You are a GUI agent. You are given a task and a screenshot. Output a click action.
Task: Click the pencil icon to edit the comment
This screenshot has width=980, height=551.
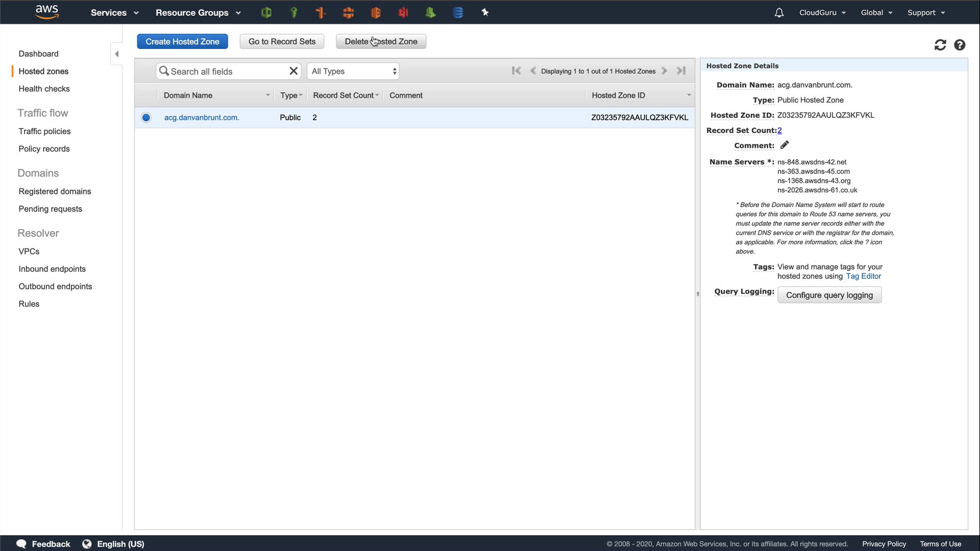pos(785,145)
